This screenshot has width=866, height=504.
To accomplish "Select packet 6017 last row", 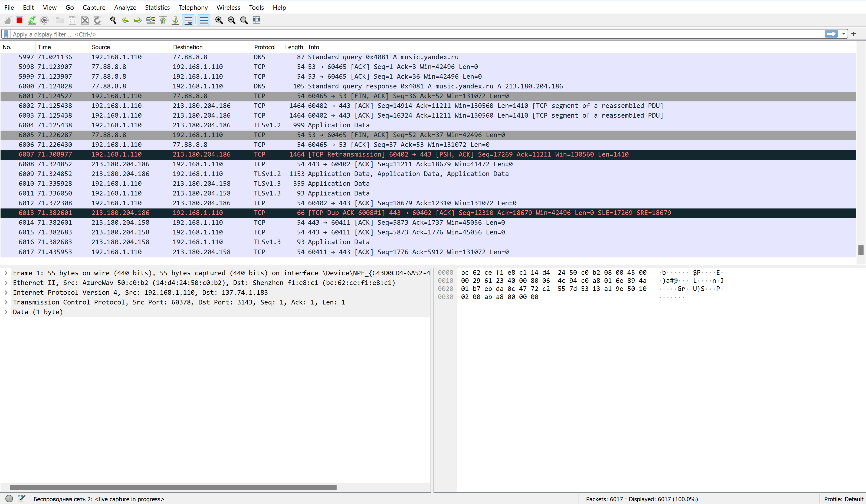I will point(428,252).
